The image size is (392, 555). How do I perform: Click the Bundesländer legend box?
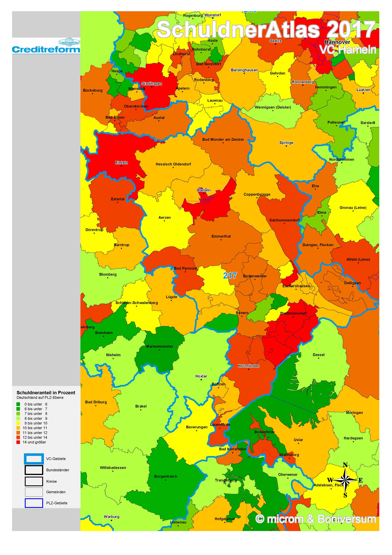coord(34,470)
